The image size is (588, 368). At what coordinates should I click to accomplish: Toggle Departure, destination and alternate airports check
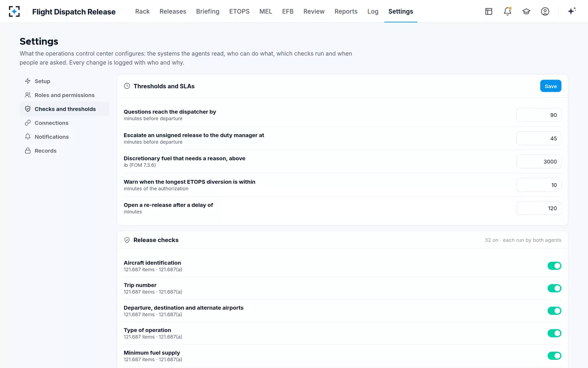(554, 311)
